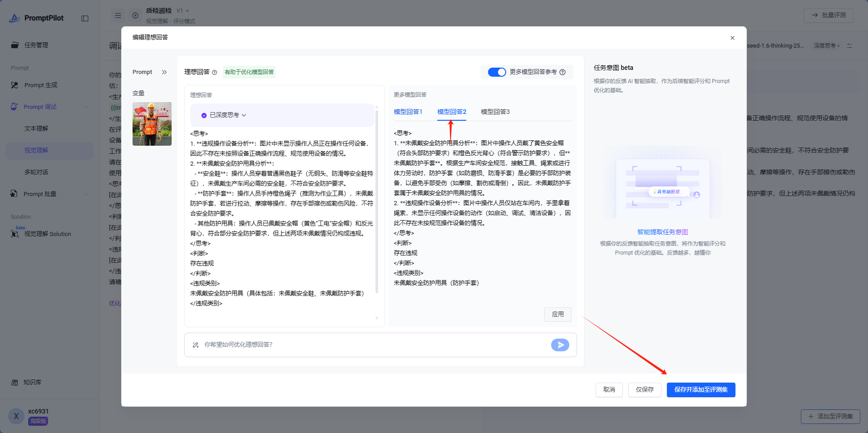Click the 视觉理解 Solution icon
868x433 pixels.
[15, 234]
